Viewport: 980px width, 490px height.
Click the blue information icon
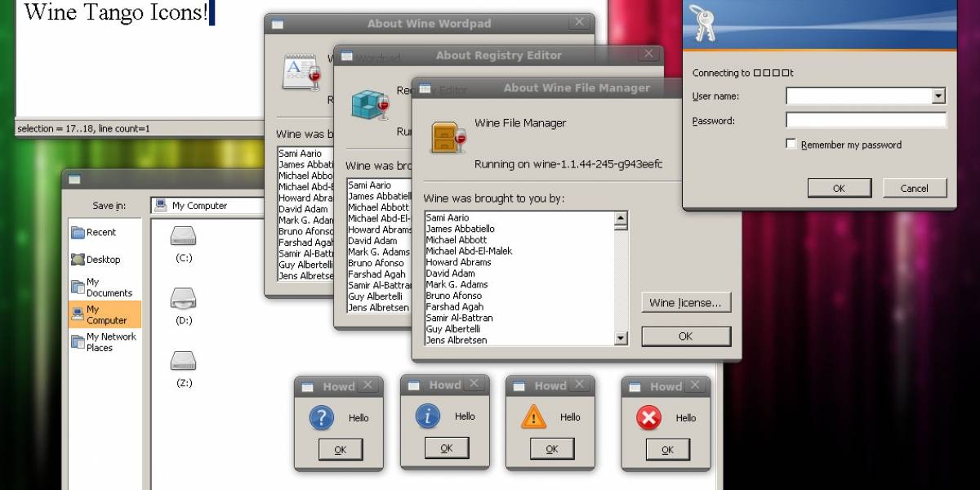(428, 416)
